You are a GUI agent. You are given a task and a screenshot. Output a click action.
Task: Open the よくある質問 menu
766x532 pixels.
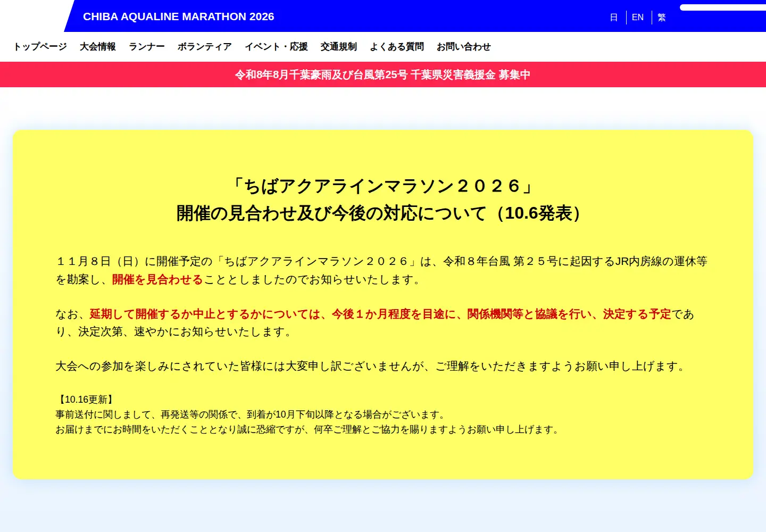[x=397, y=47]
